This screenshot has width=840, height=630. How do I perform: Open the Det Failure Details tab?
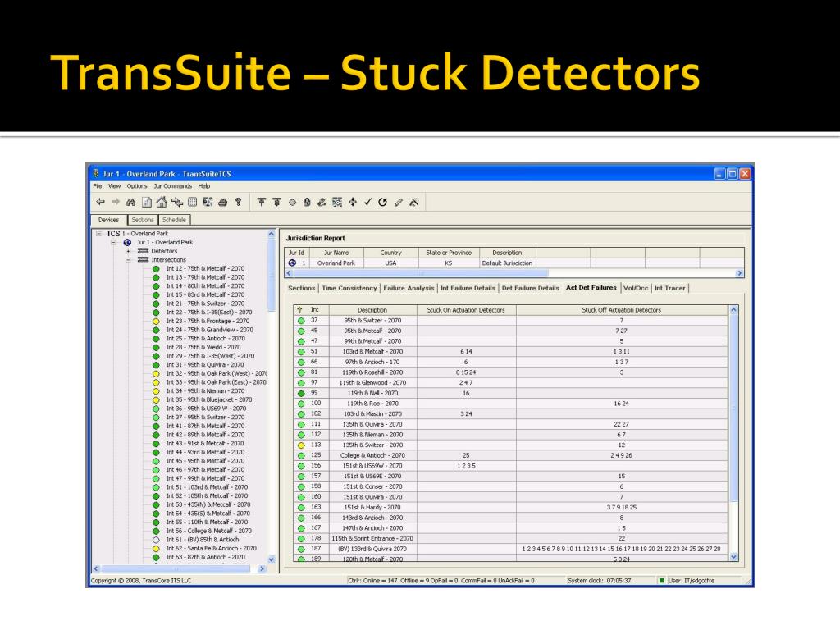(x=531, y=288)
